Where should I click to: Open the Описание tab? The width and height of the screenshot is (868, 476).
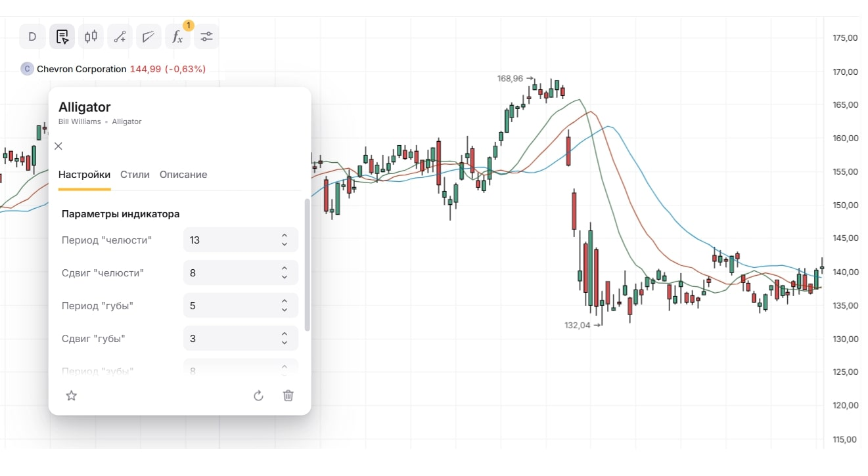[183, 175]
